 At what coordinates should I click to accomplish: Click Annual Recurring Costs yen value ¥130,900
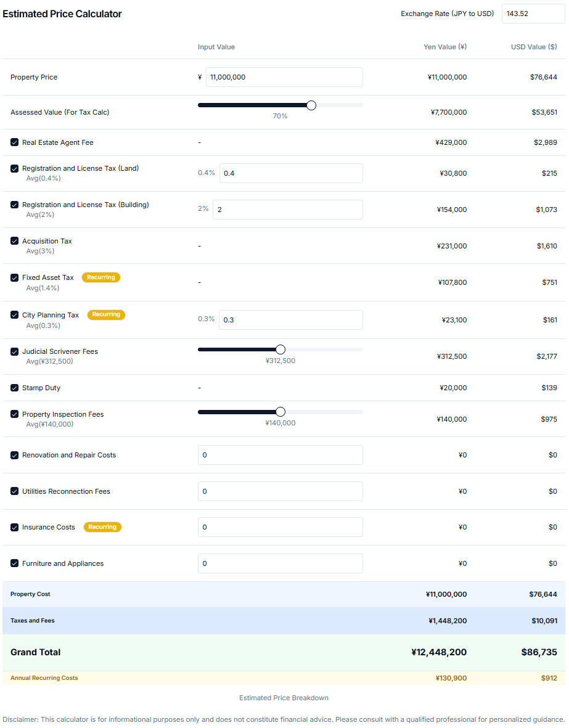pyautogui.click(x=451, y=678)
